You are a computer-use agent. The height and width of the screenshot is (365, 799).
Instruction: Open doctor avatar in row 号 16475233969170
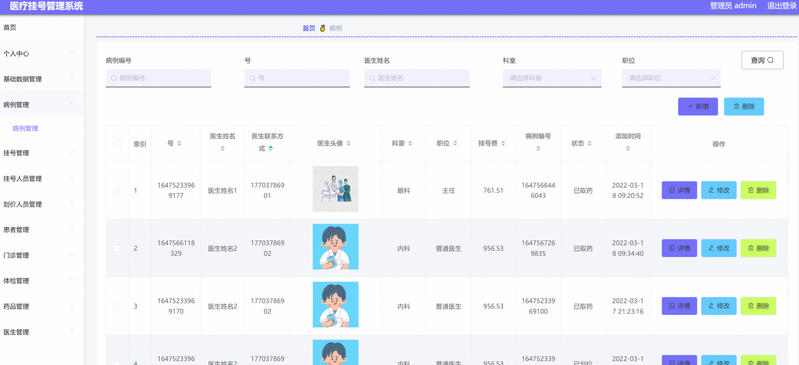pos(335,304)
